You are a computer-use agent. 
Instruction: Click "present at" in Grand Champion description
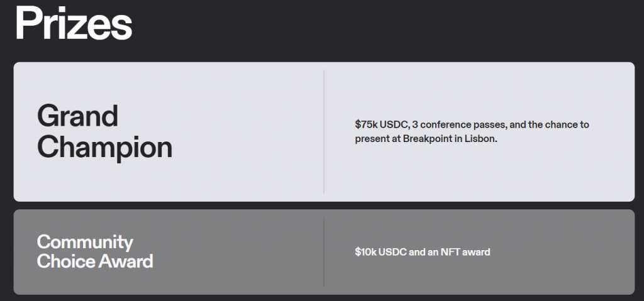pyautogui.click(x=377, y=139)
